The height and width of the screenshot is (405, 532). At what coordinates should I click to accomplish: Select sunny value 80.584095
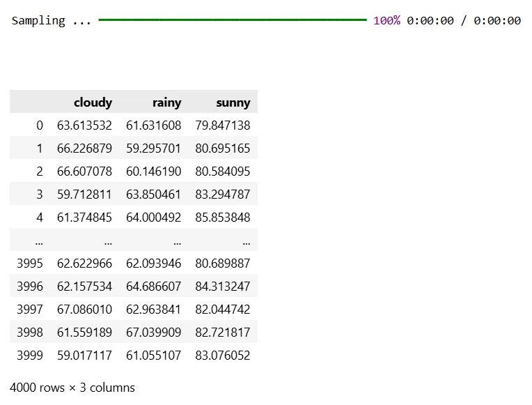pos(223,171)
